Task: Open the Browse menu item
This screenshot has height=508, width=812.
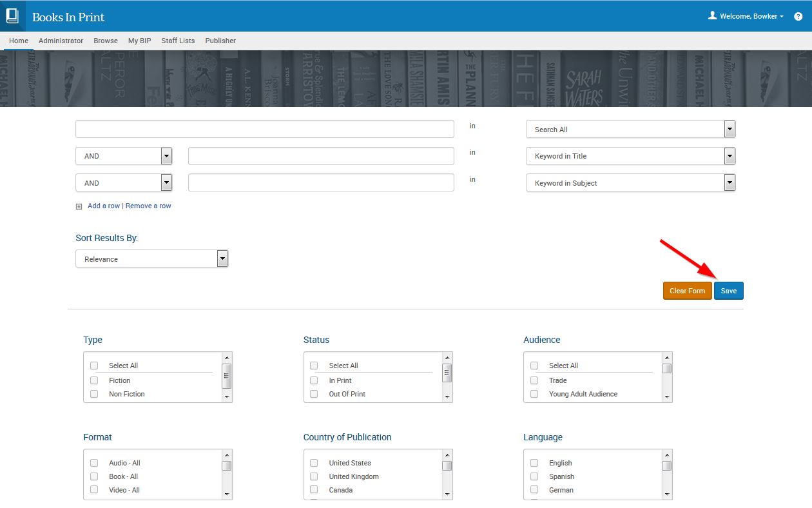Action: 106,41
